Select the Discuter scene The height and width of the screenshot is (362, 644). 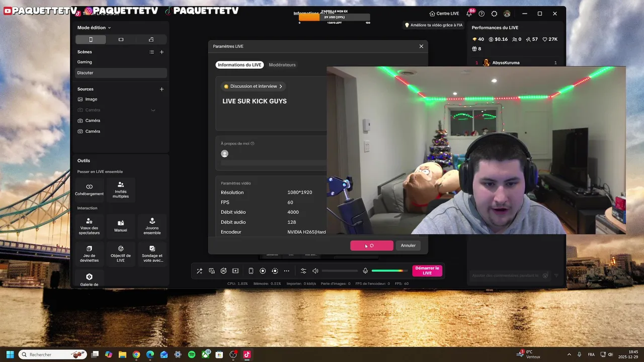121,73
